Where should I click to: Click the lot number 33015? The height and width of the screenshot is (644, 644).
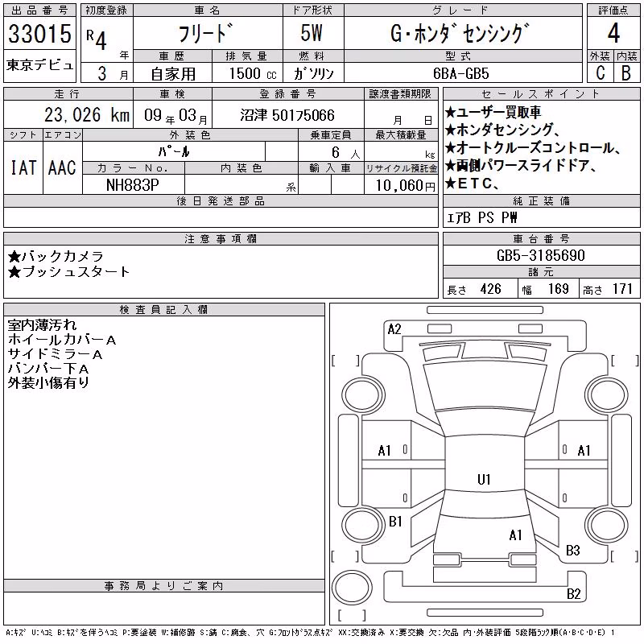(39, 34)
